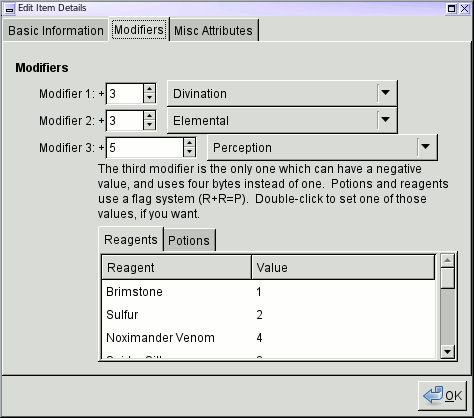Screen dimensions: 474x418
Task: Click the Modifier 1 value field
Action: click(125, 94)
